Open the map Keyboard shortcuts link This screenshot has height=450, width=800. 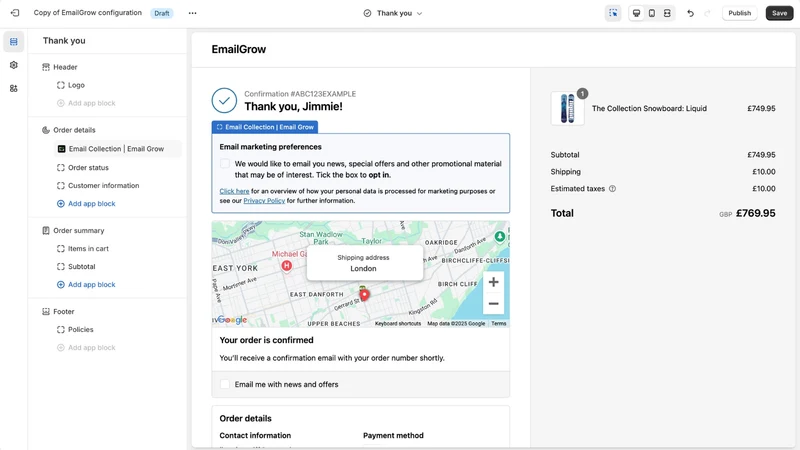(398, 323)
